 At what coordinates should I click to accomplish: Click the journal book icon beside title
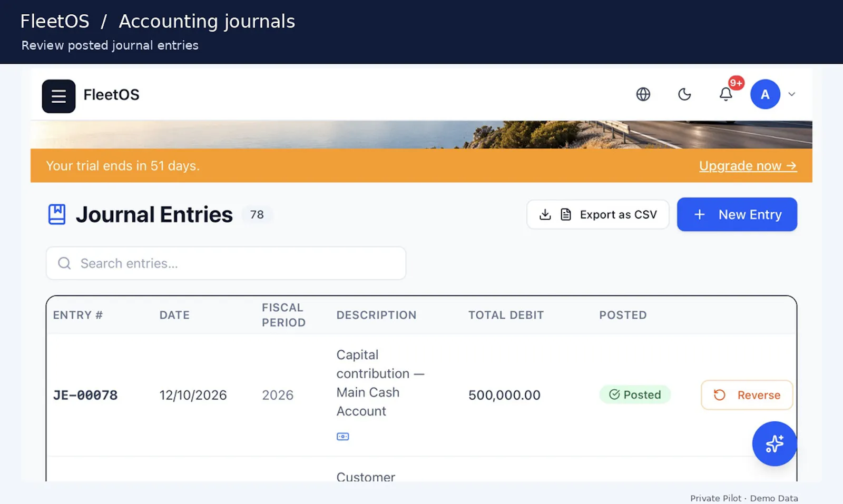click(57, 214)
